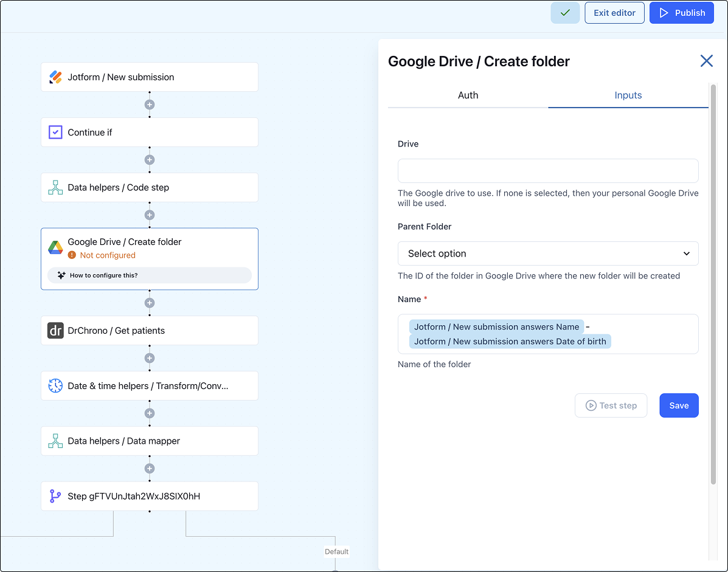Click the sparkle icon beside How to configure
This screenshot has width=728, height=572.
61,275
